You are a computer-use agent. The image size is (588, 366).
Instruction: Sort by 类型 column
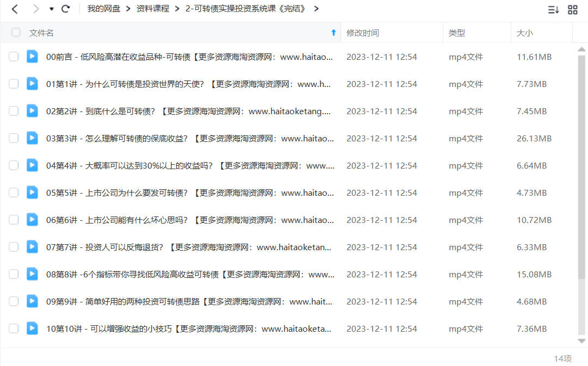[457, 33]
